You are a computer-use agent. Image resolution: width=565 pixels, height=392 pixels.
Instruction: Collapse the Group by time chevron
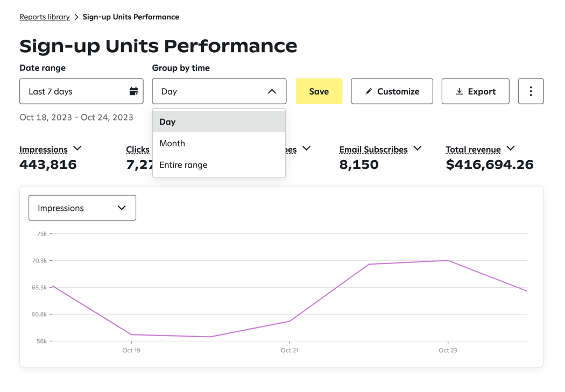point(272,91)
